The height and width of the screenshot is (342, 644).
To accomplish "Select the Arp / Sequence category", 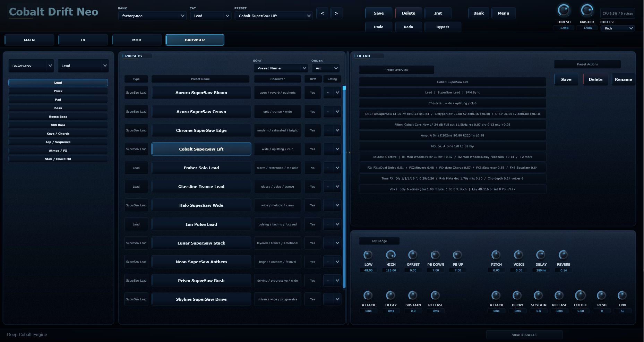I will [58, 142].
